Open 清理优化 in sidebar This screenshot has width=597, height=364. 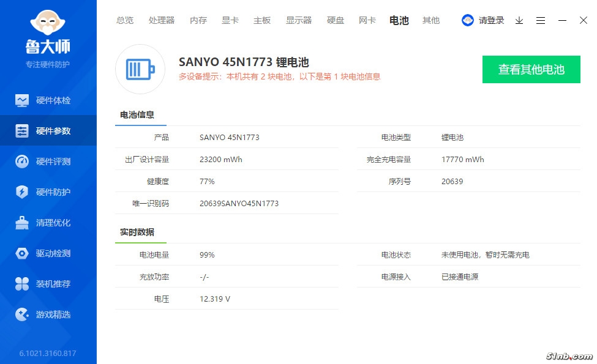pyautogui.click(x=53, y=223)
